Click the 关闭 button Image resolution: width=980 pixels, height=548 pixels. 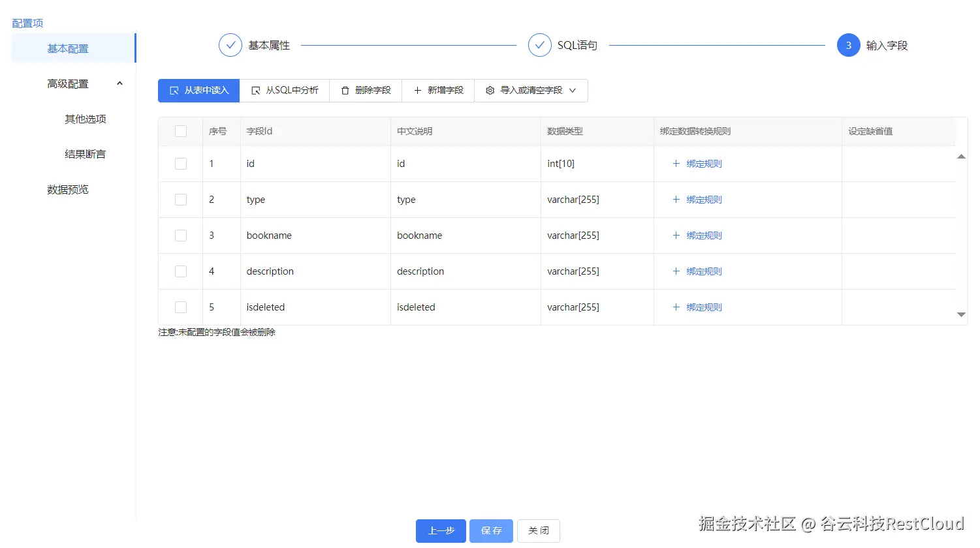[539, 531]
